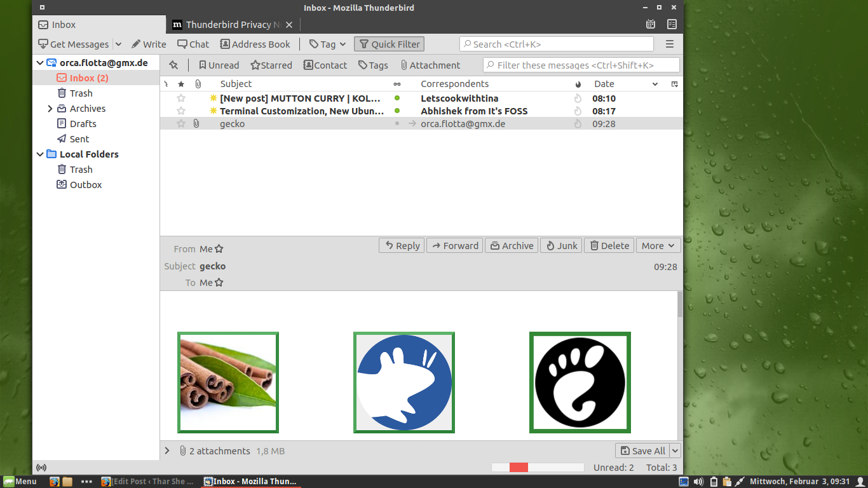The height and width of the screenshot is (488, 868).
Task: Toggle Tags quick filter
Action: click(373, 65)
